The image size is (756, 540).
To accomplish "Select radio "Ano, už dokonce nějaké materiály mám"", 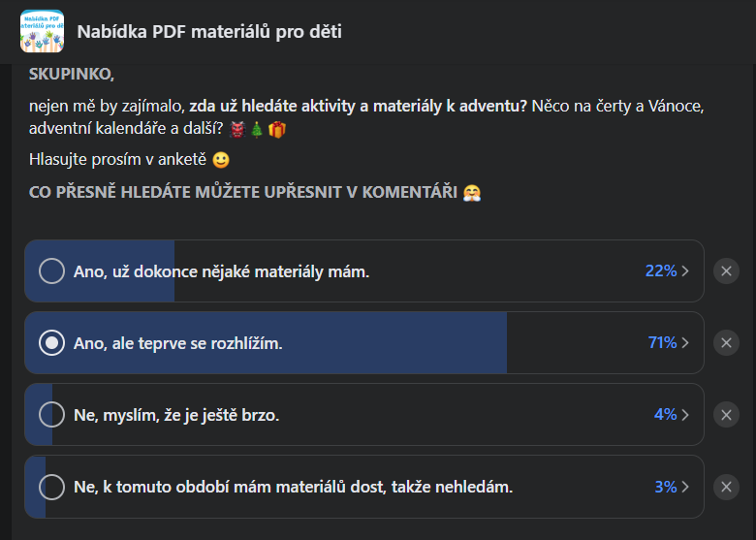I will tap(51, 271).
